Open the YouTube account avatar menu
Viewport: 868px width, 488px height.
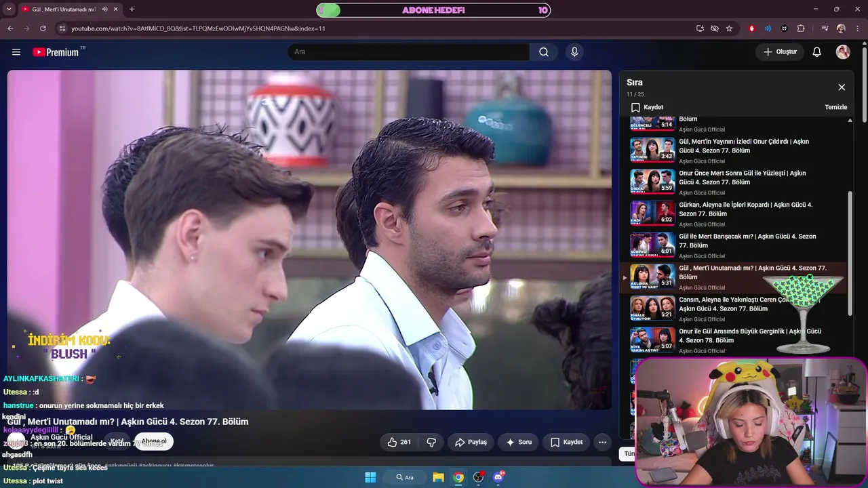pos(843,52)
